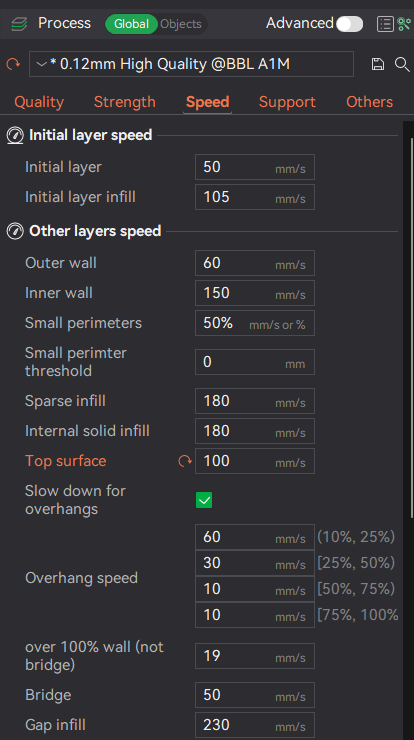The image size is (414, 740).
Task: Select Global process mode
Action: [131, 24]
